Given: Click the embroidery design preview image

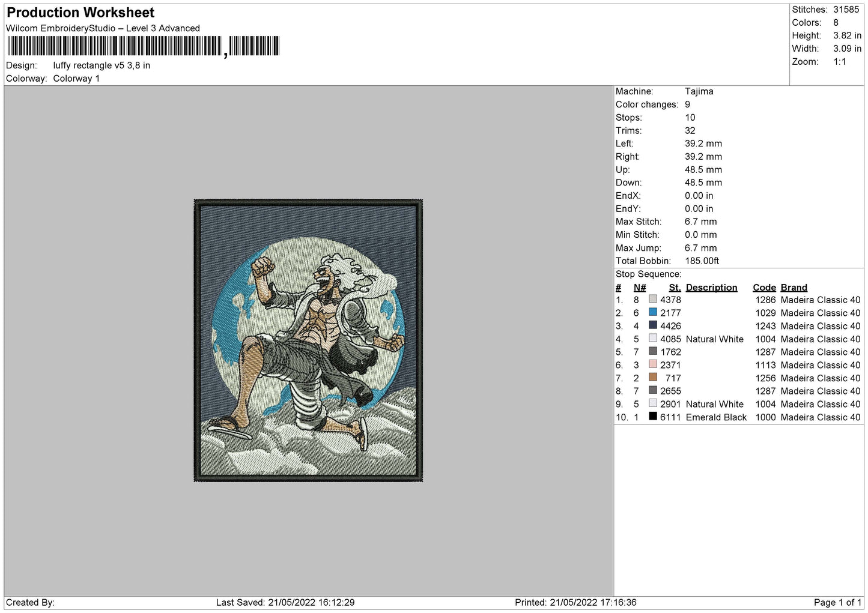Looking at the screenshot, I should pos(308,340).
